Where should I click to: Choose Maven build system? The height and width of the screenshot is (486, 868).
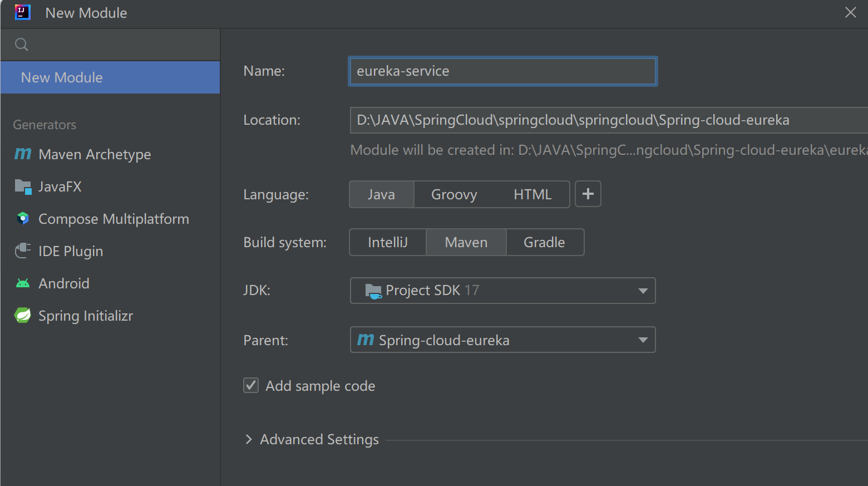466,242
